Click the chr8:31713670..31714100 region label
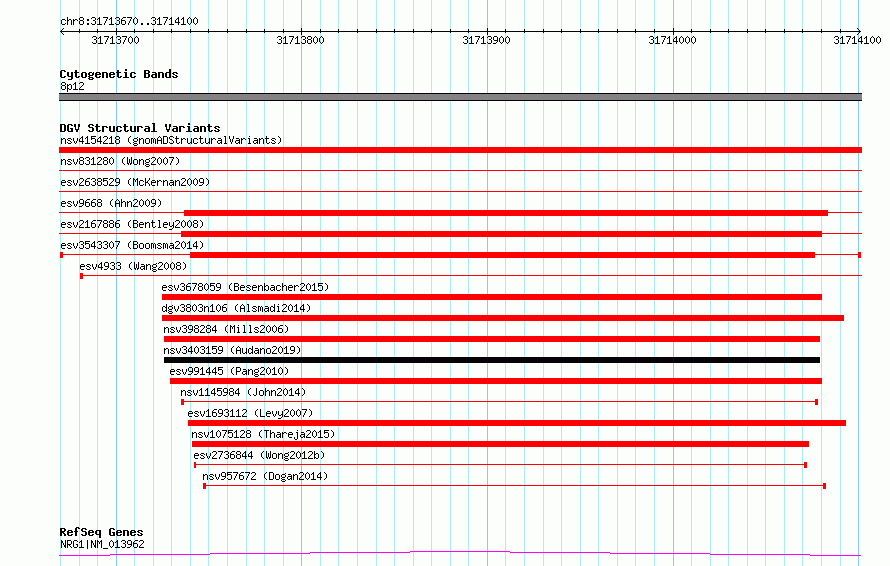Viewport: 890px width, 566px height. [x=129, y=21]
